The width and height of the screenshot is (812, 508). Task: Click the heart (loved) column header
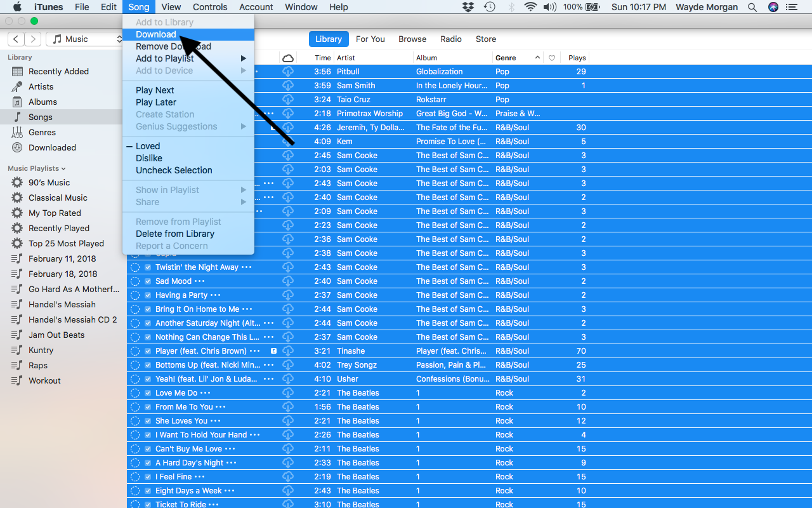point(552,58)
